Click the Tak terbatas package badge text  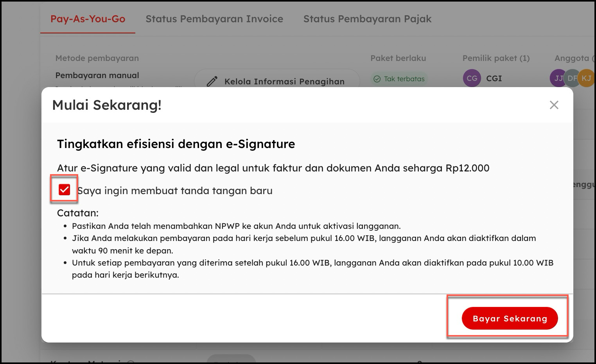404,79
